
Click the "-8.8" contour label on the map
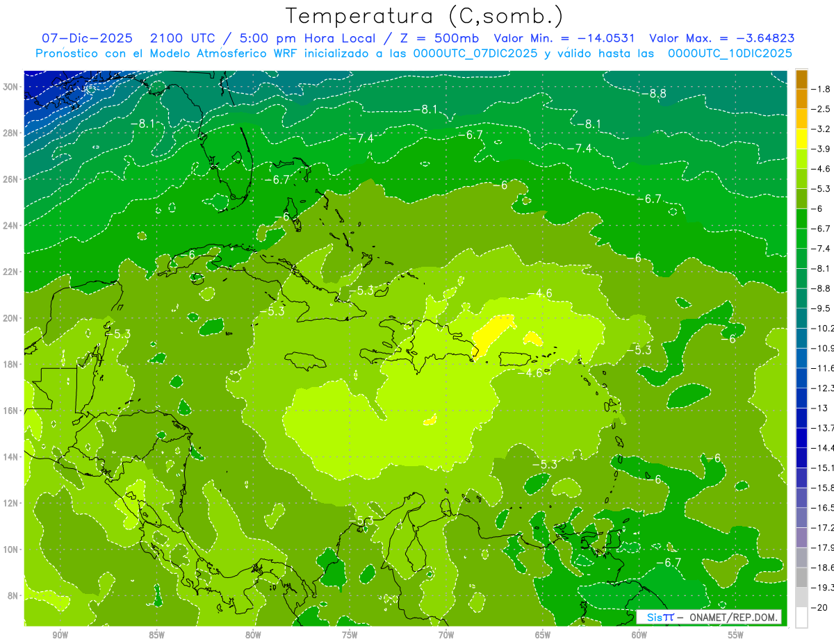[x=654, y=94]
